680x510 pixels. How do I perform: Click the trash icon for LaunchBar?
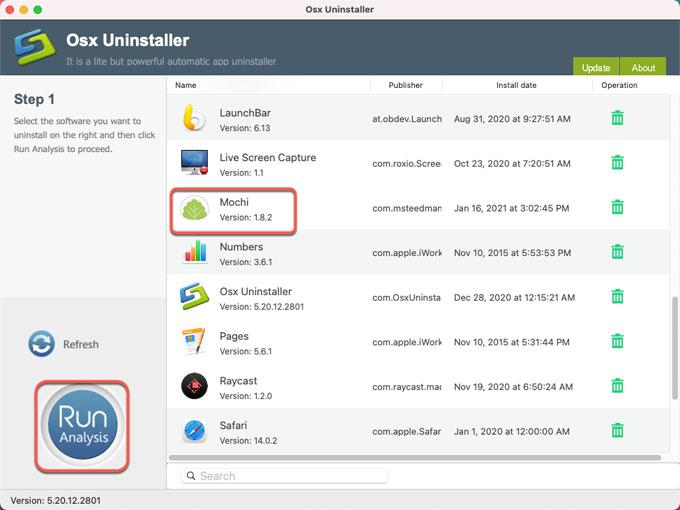(617, 118)
